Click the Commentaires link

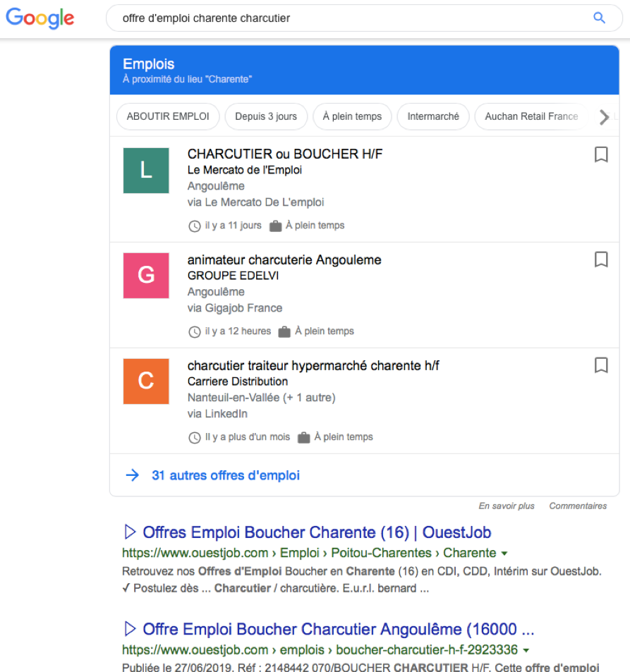pos(578,506)
